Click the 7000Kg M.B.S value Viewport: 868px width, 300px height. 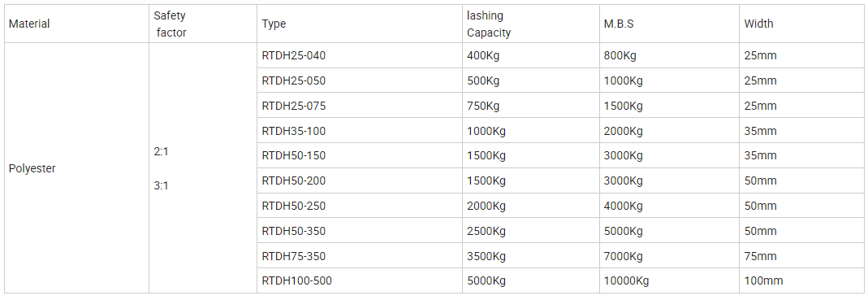pos(624,256)
